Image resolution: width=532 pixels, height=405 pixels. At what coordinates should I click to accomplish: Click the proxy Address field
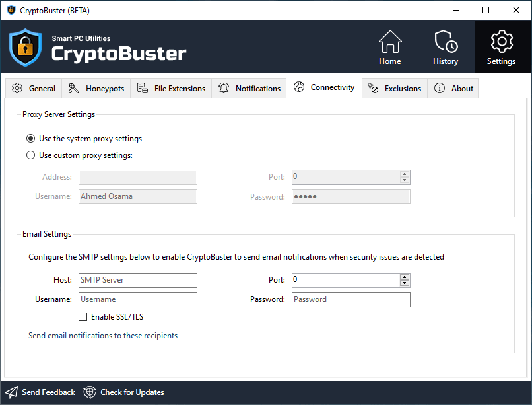pos(138,178)
